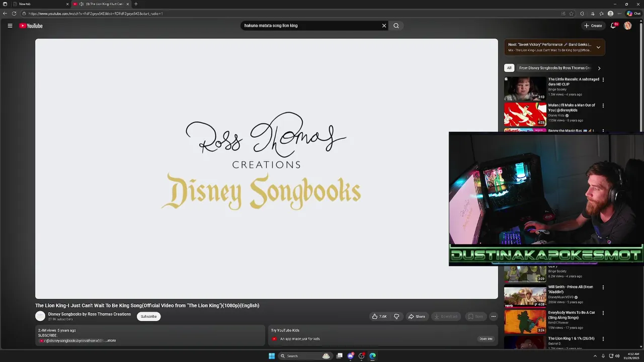Click the Download button
The image size is (644, 362).
446,316
